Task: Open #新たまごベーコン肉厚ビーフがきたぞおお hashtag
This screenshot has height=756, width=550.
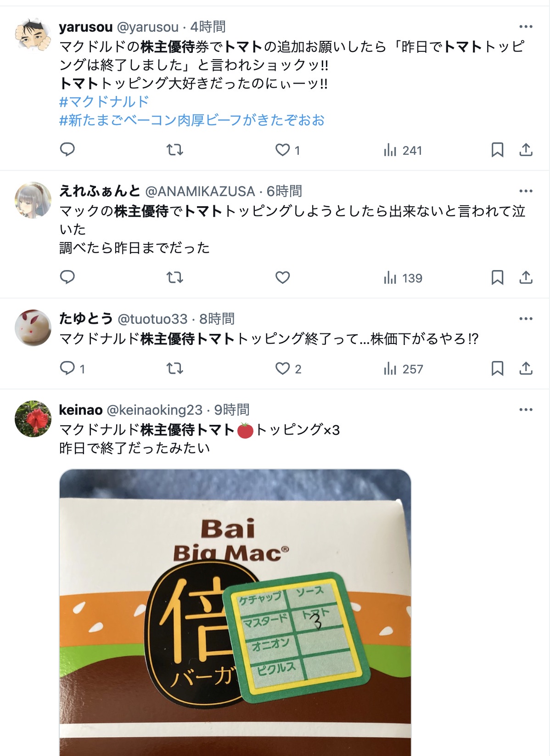Action: [x=192, y=120]
